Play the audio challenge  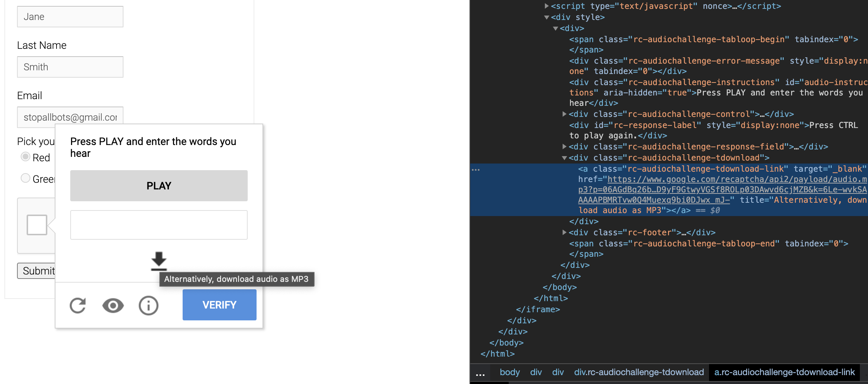(x=159, y=186)
